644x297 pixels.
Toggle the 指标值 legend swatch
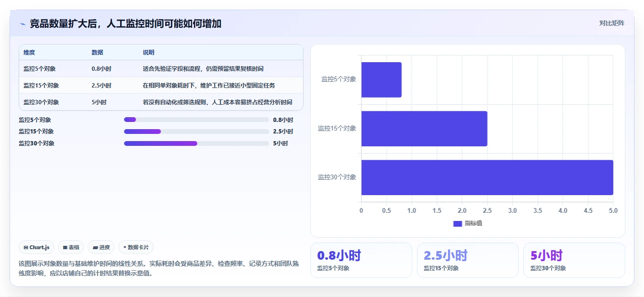457,223
